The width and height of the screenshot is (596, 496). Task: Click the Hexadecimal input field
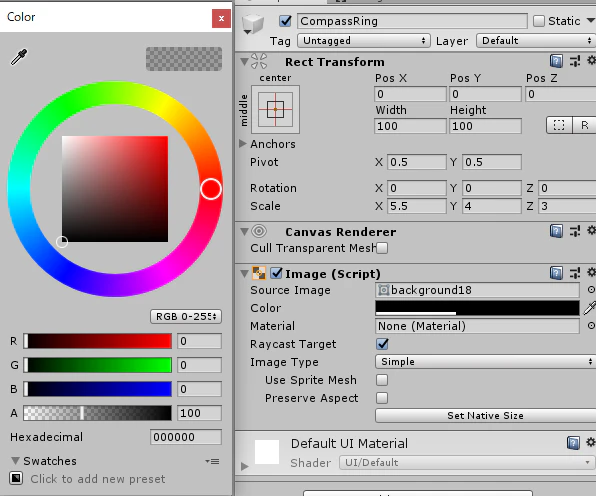pos(186,437)
